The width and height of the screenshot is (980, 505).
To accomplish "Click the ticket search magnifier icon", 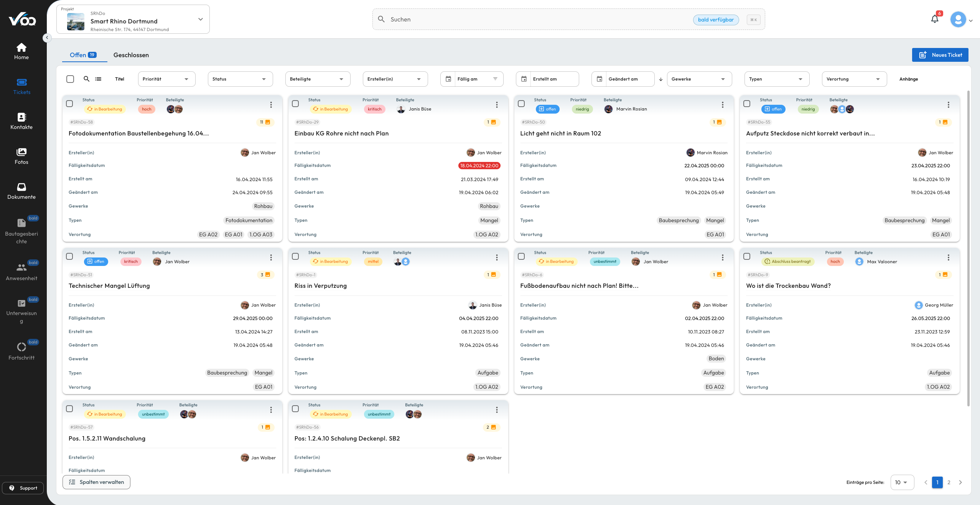I will [x=87, y=79].
